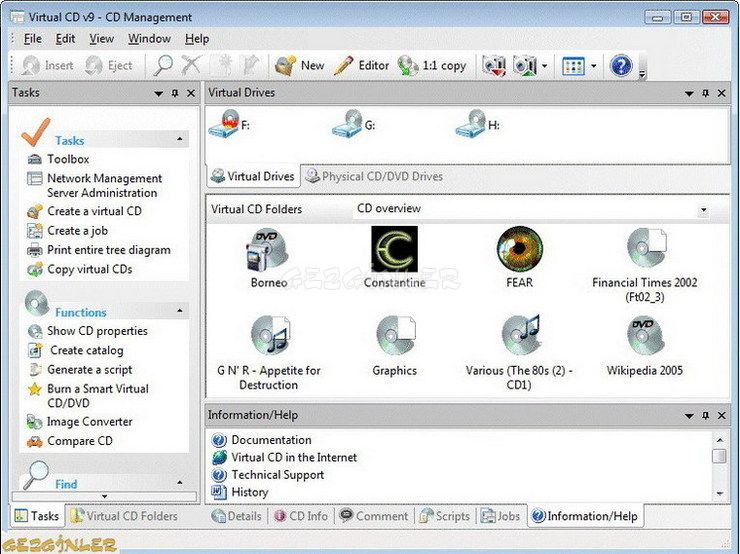
Task: Switch to Virtual CD Folders bottom tab
Action: (124, 516)
